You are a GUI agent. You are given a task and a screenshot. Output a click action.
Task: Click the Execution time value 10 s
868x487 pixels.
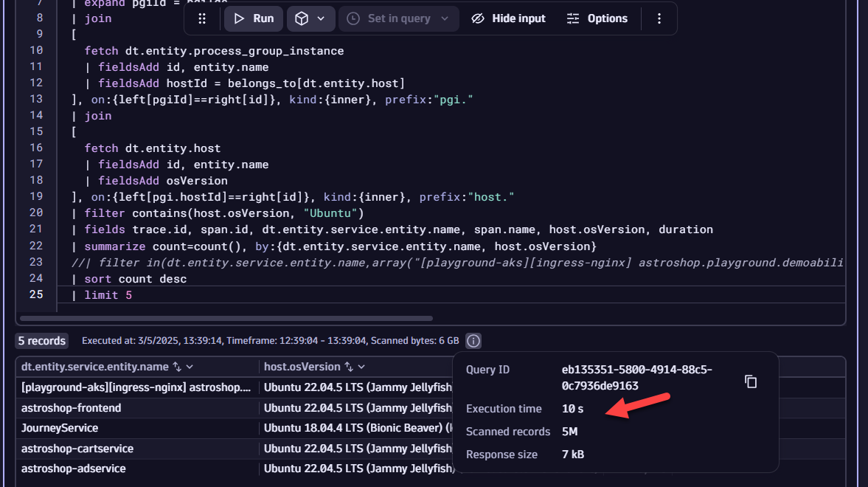pos(572,409)
